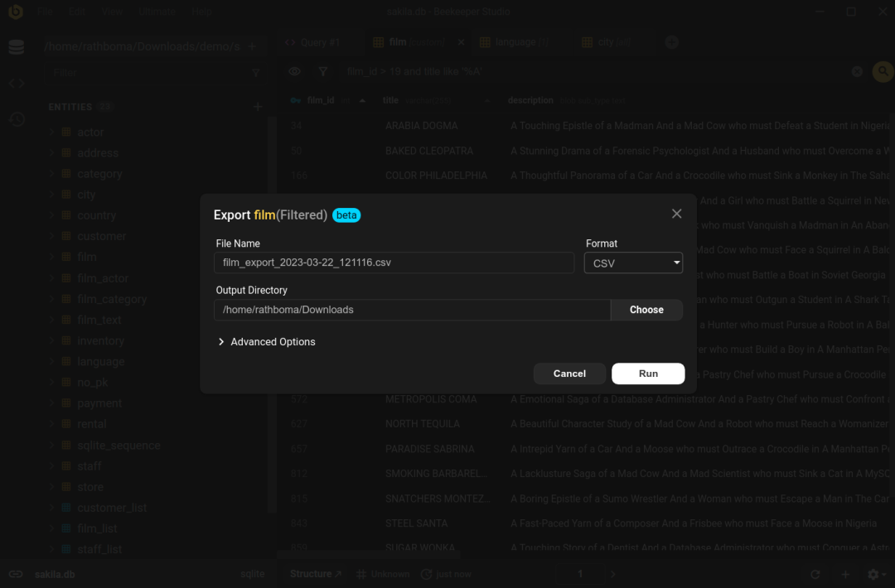The height and width of the screenshot is (588, 895).
Task: Run the film export
Action: click(648, 374)
